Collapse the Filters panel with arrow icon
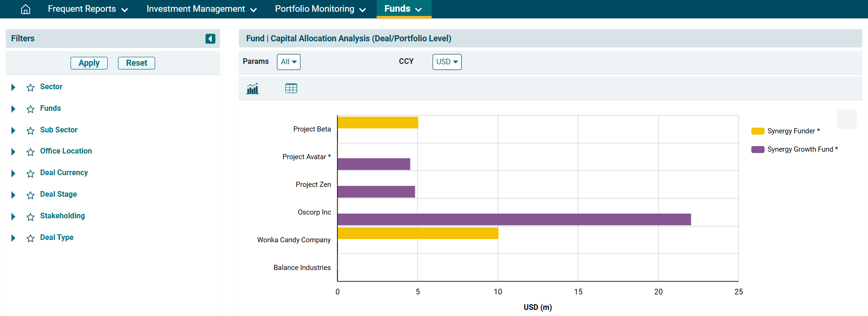This screenshot has height=316, width=868. 210,39
